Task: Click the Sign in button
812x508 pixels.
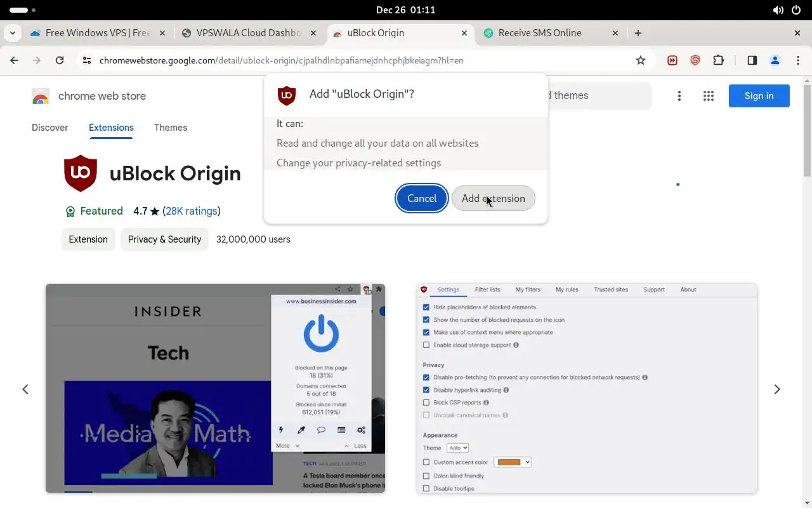Action: pos(759,96)
